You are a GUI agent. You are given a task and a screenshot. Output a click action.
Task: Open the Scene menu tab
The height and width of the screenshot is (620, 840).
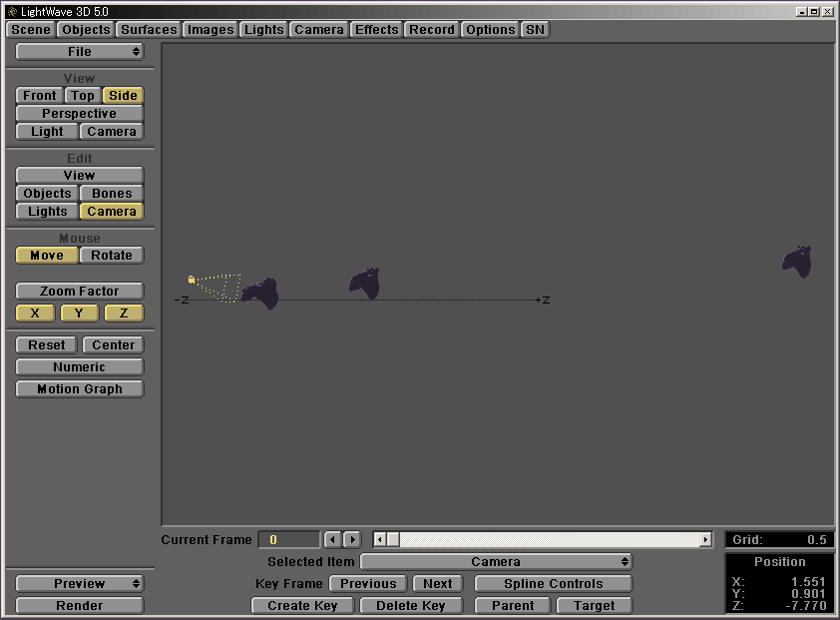coord(29,29)
